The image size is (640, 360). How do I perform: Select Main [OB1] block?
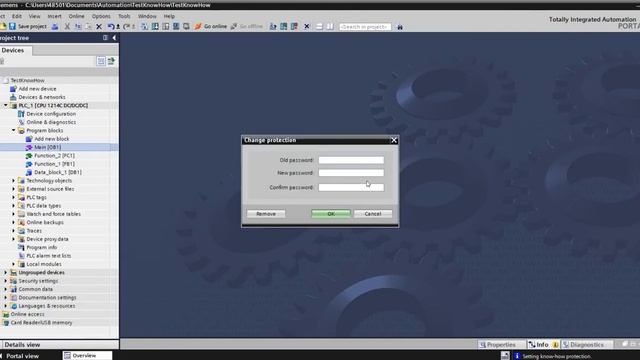(47, 147)
